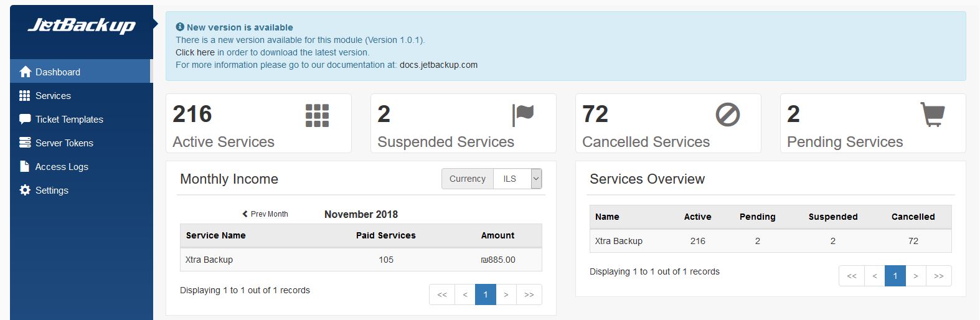Click the Access Logs document icon

pos(25,166)
